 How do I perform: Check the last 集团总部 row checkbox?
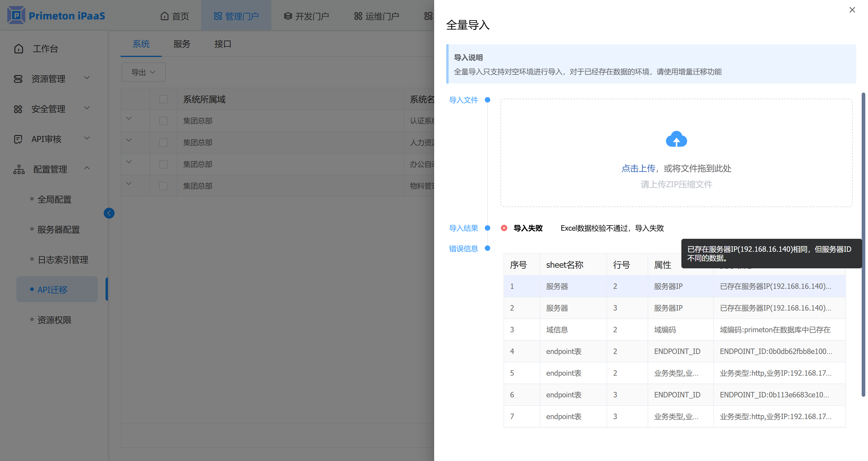click(x=163, y=186)
